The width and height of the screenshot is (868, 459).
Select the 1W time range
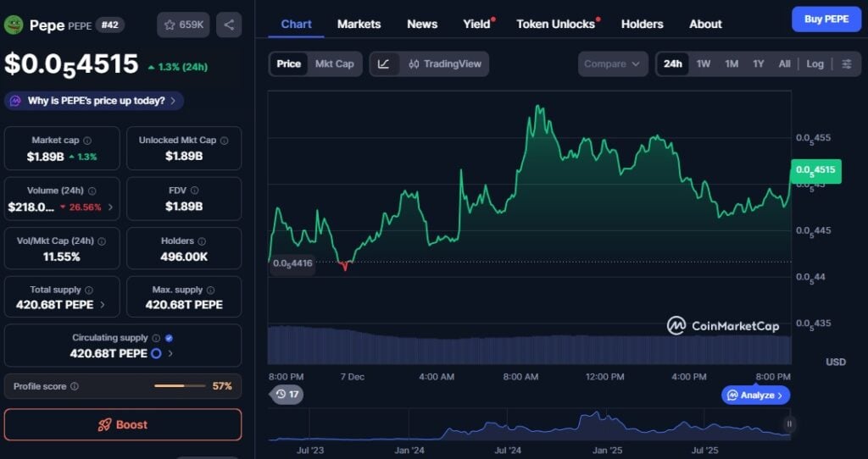(703, 64)
